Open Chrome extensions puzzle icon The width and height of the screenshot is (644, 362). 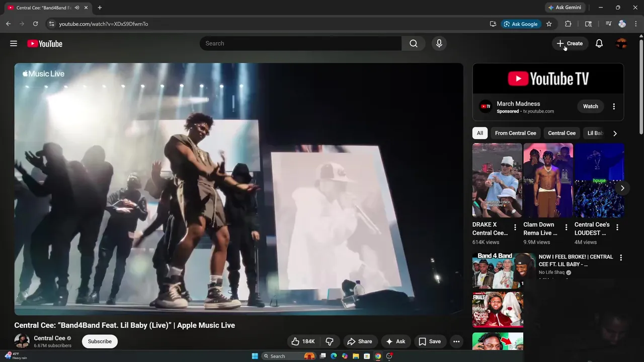click(568, 24)
